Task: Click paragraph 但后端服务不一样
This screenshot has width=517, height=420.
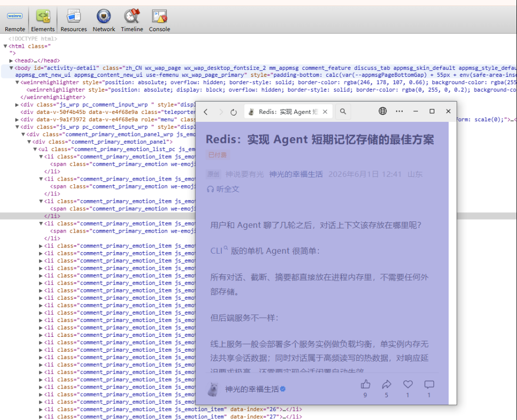Action: pyautogui.click(x=245, y=318)
